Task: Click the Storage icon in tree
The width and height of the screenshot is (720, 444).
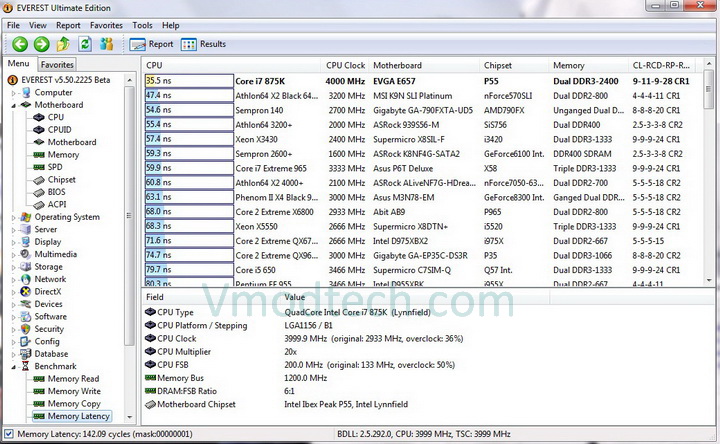Action: (x=26, y=266)
